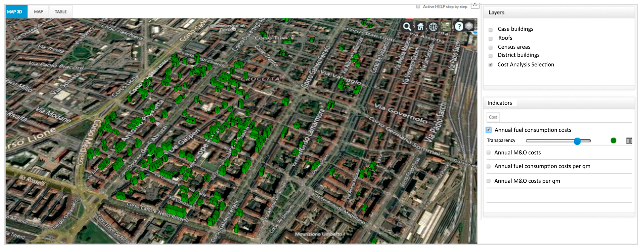Screen dimensions: 644x250
Task: Check Annual fuel consumption costs per qm
Action: (x=489, y=166)
